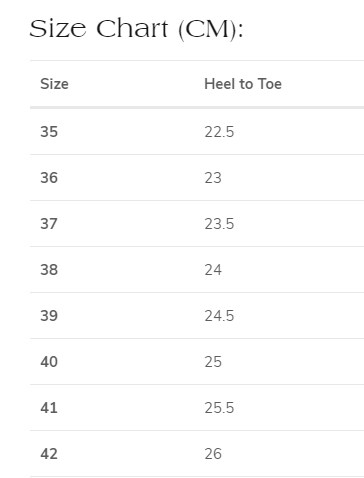The width and height of the screenshot is (364, 478).
Task: Click the 23 measurement cell
Action: click(x=213, y=178)
